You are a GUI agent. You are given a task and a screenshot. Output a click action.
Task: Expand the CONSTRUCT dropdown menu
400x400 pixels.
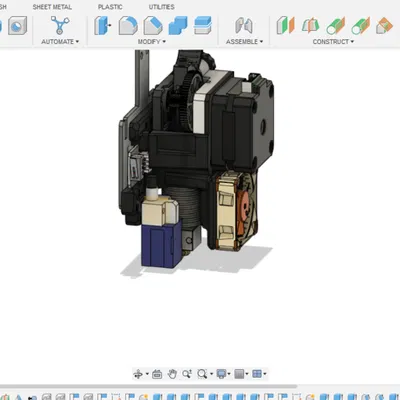(x=333, y=42)
